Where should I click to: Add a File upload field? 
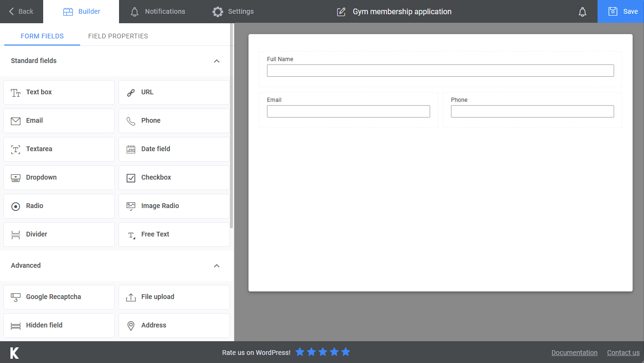(174, 297)
